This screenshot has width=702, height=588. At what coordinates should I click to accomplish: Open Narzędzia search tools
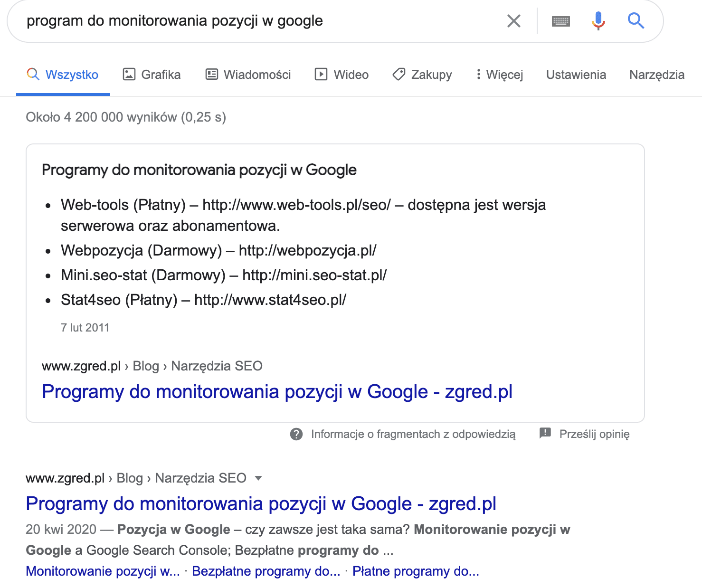(656, 75)
